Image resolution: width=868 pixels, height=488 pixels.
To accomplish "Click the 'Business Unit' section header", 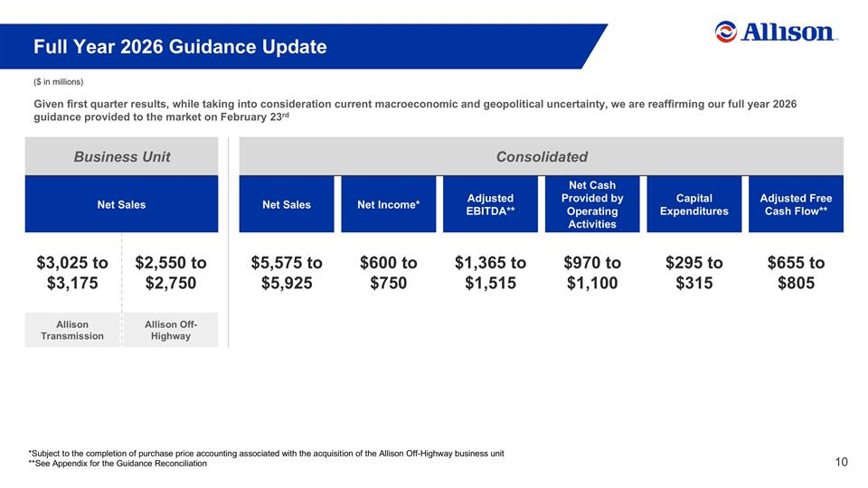I will pyautogui.click(x=122, y=156).
